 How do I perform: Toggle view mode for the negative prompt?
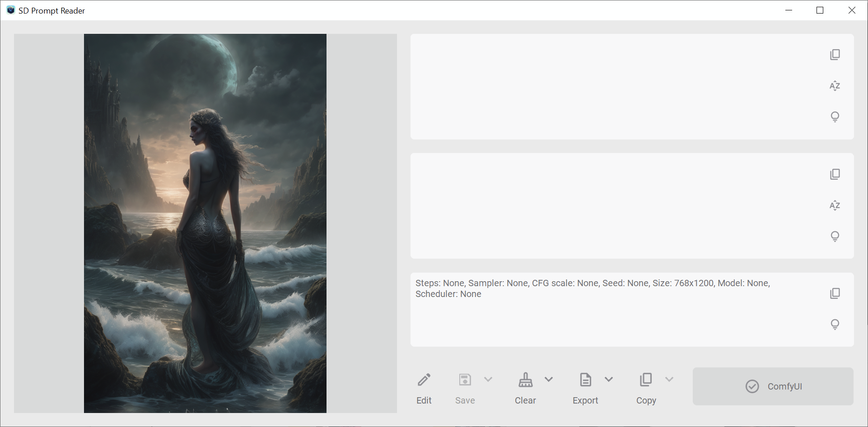pos(835,236)
